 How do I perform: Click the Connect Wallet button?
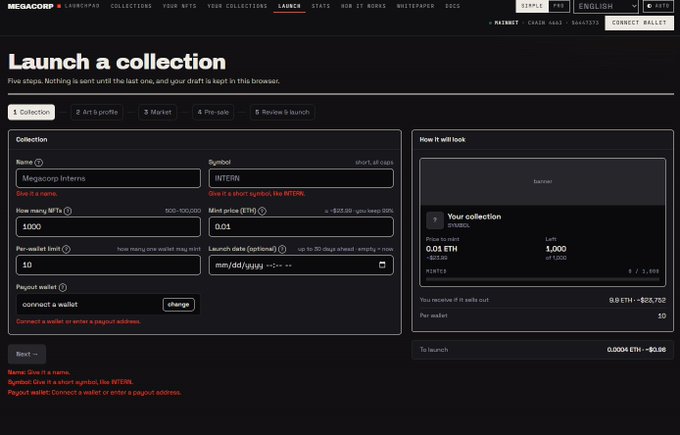(639, 23)
